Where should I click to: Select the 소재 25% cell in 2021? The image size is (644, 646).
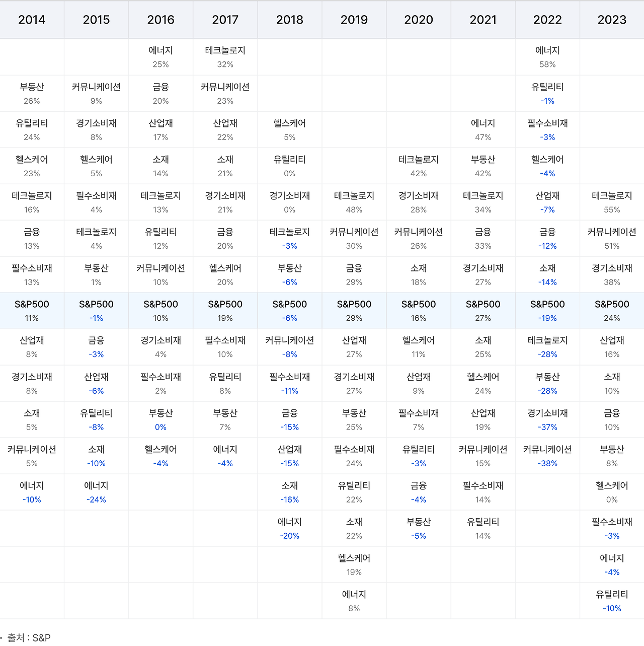click(482, 347)
